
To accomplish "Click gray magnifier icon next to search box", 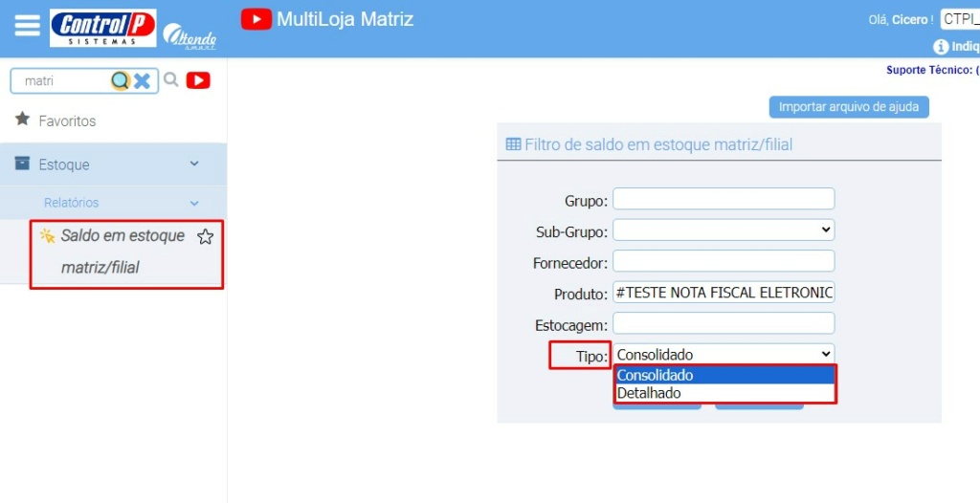I will 170,79.
